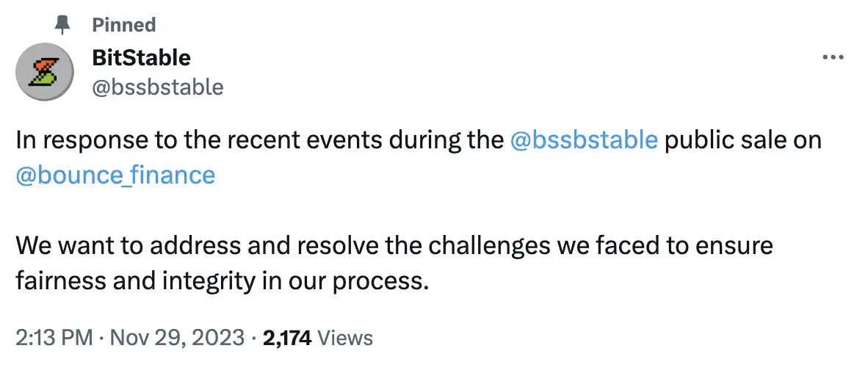Click the @bssbstable handle under BitStable

157,87
